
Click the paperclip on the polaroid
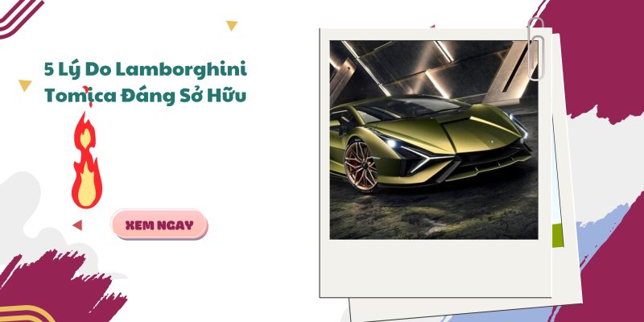click(535, 48)
